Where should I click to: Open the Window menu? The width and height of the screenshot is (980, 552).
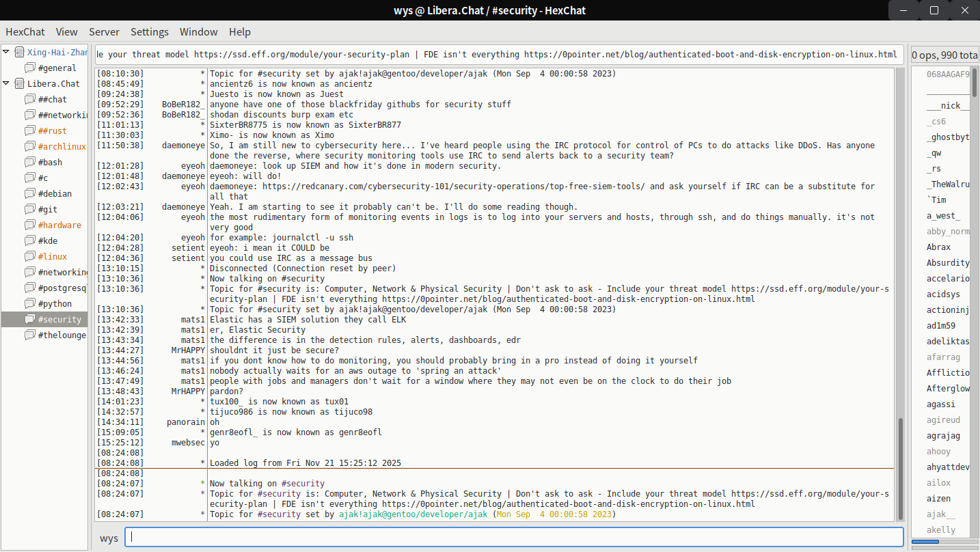[x=199, y=31]
